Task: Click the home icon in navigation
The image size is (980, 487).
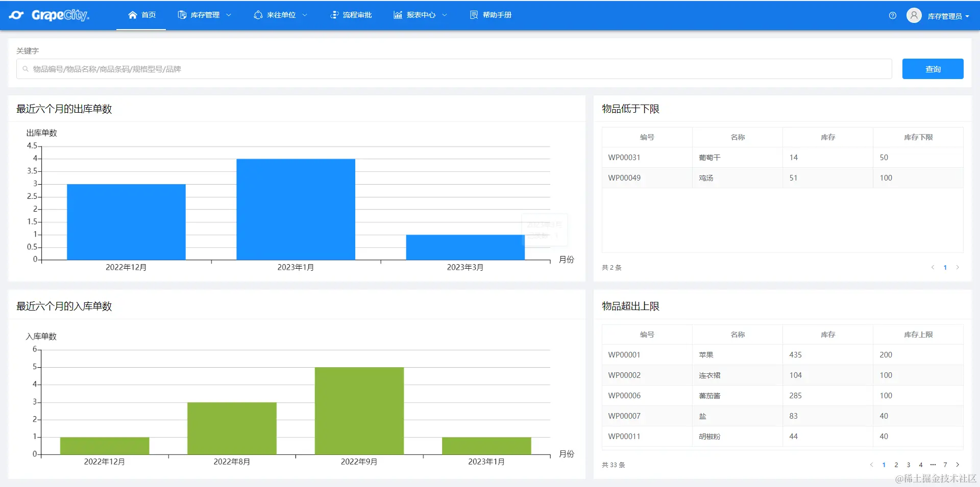Action: click(133, 15)
